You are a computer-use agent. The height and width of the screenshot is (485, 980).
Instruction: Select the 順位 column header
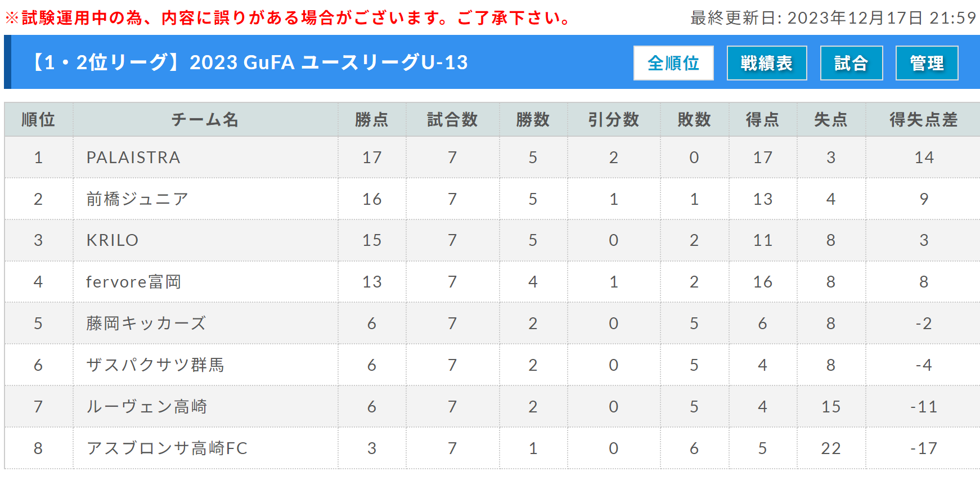pyautogui.click(x=38, y=119)
